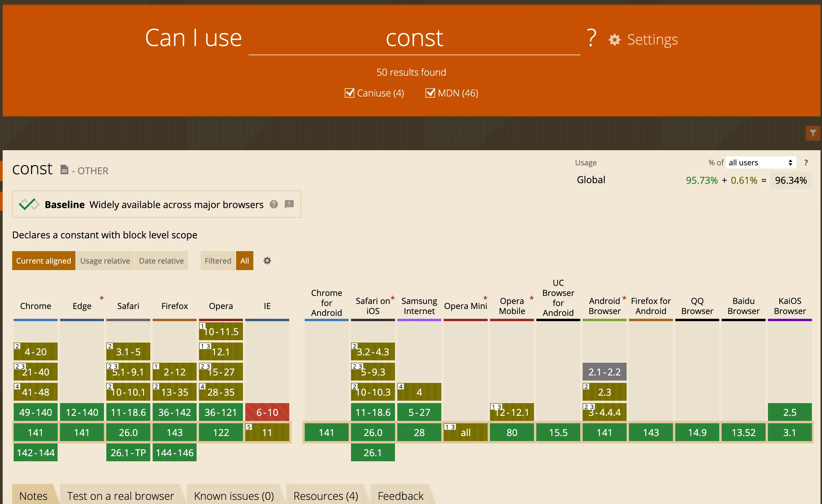This screenshot has width=822, height=504.
Task: Open table display settings gear next to All
Action: click(267, 261)
